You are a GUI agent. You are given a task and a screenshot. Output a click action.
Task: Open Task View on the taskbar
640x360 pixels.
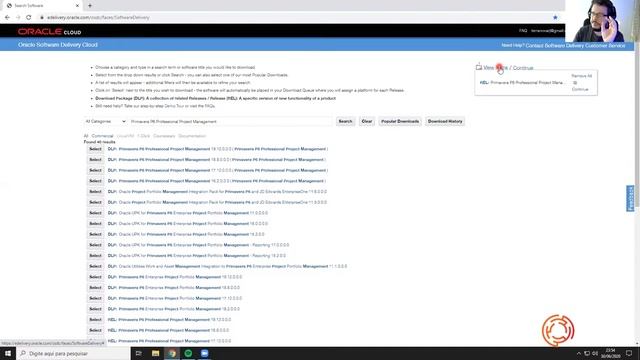[x=138, y=353]
